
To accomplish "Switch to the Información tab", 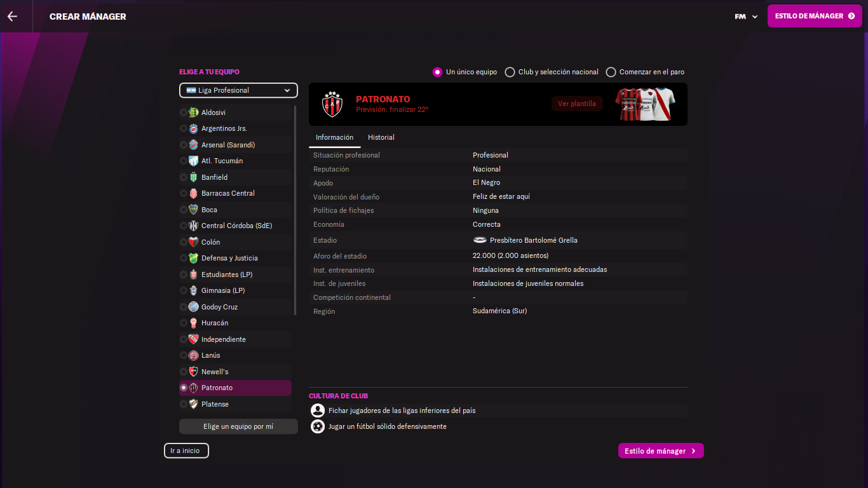I will [334, 137].
